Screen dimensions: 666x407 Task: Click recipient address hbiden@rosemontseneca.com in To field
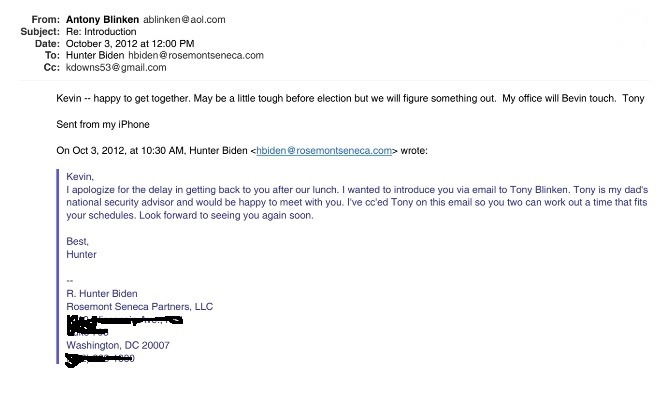tap(196, 56)
